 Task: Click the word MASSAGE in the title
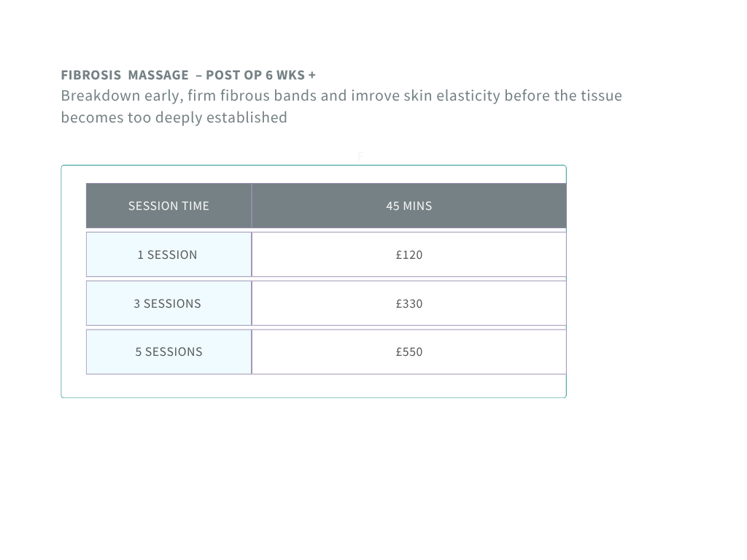coord(158,75)
